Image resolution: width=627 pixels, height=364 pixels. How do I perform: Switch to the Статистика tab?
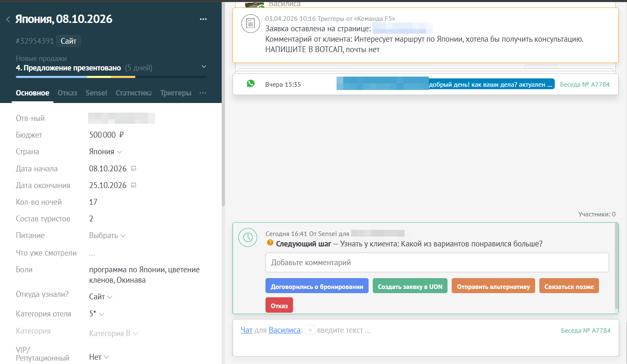tap(134, 93)
